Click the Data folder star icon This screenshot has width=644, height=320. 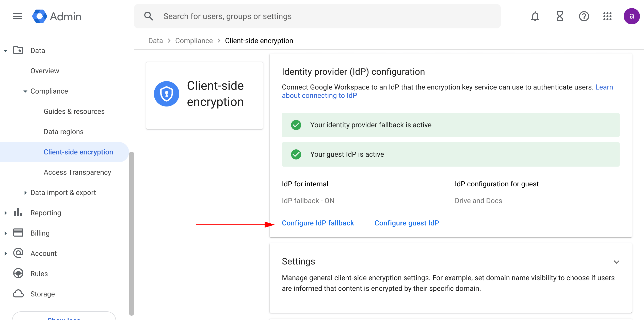click(x=18, y=50)
